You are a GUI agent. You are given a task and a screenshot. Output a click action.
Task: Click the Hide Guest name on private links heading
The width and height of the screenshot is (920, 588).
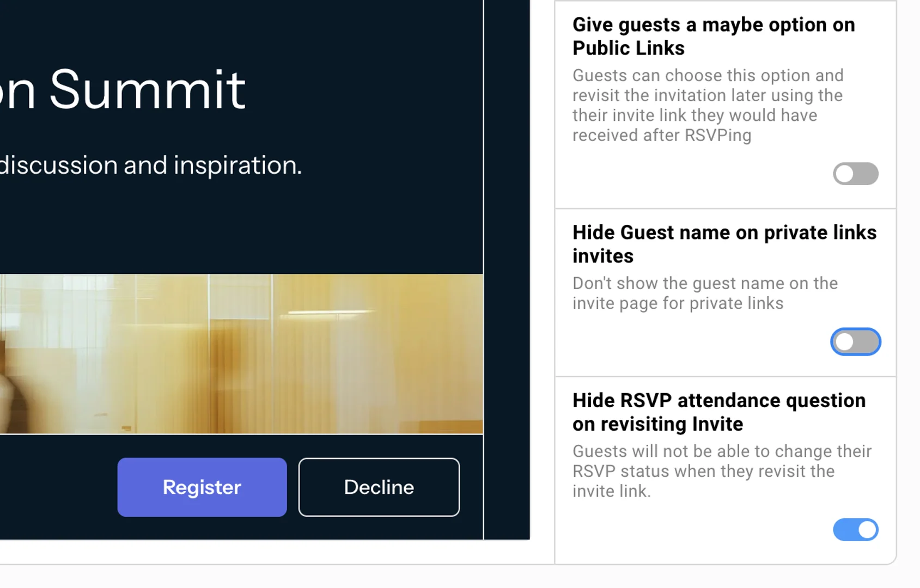724,244
